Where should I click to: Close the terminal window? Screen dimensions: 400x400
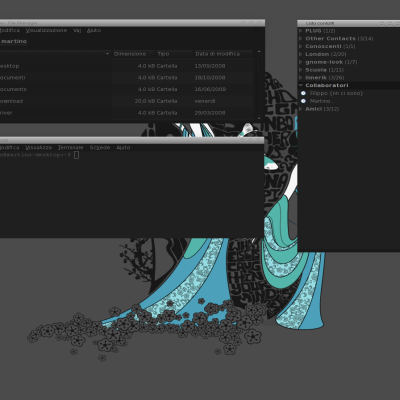pyautogui.click(x=259, y=140)
